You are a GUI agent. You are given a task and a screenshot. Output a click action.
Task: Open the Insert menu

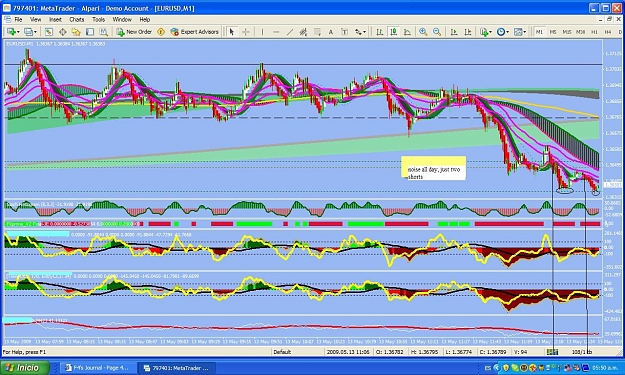click(x=55, y=20)
